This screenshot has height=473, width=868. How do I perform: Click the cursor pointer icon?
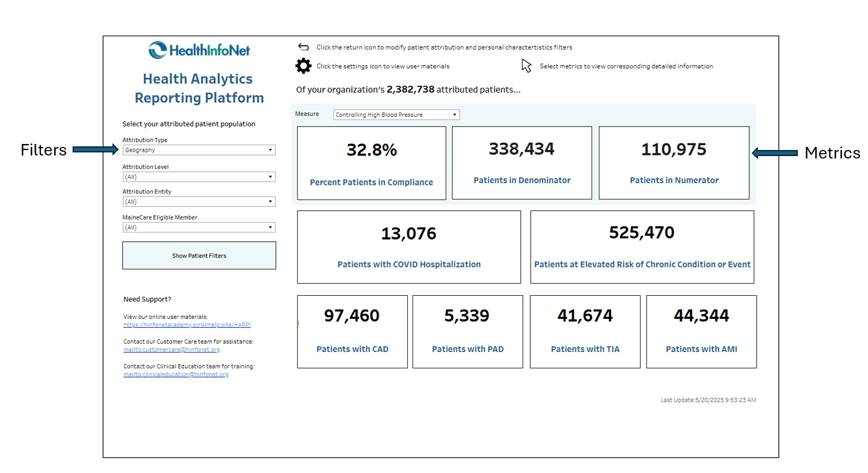click(526, 66)
